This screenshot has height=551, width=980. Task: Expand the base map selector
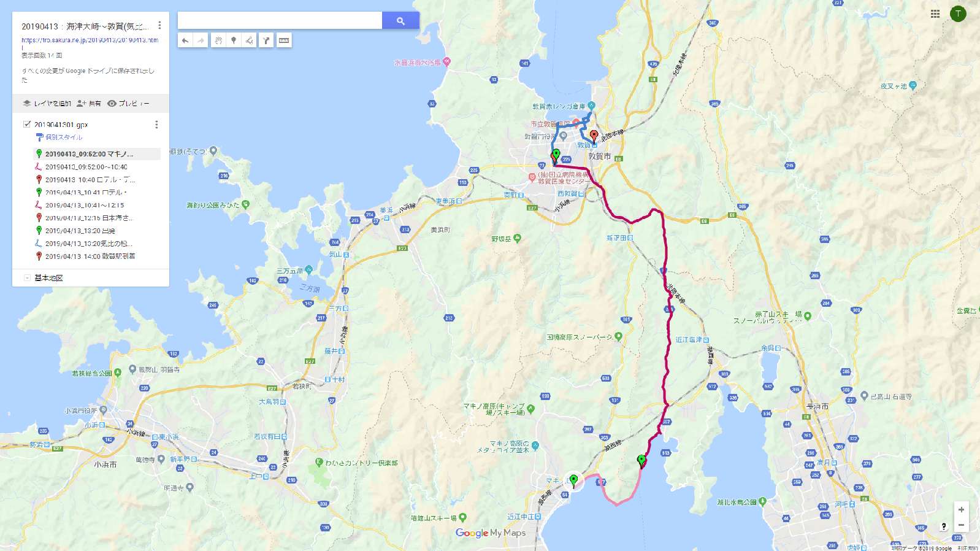click(x=27, y=278)
